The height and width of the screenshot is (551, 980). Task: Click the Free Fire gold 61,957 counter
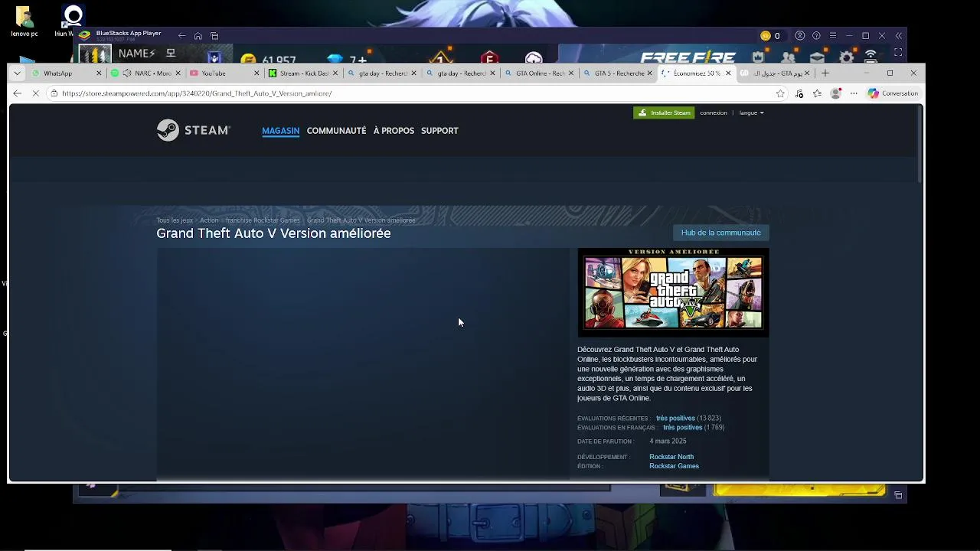point(269,59)
